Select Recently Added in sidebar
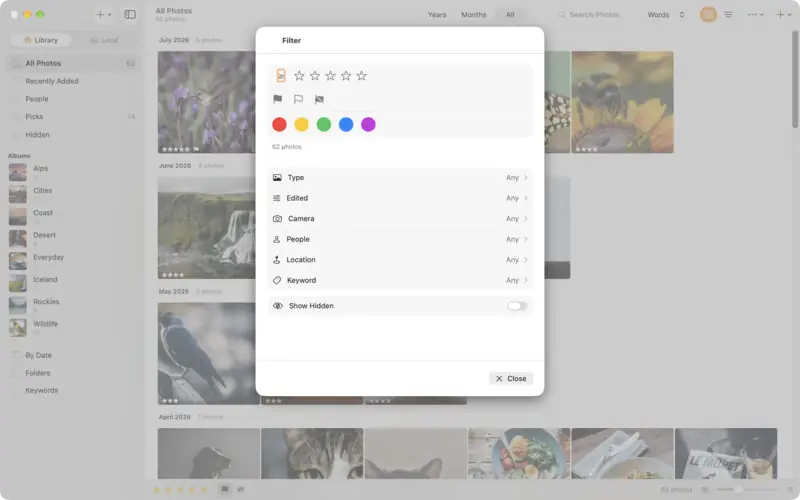Viewport: 800px width, 500px height. [x=73, y=81]
